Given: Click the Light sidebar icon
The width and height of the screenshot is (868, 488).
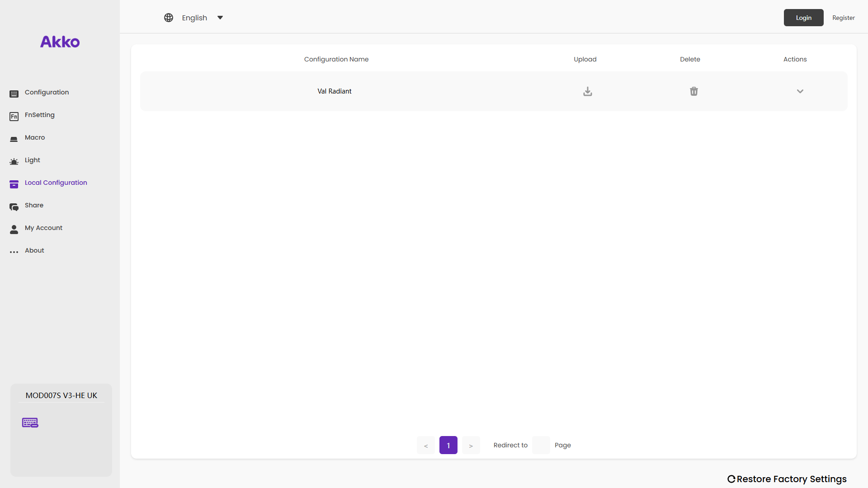Looking at the screenshot, I should pyautogui.click(x=14, y=161).
